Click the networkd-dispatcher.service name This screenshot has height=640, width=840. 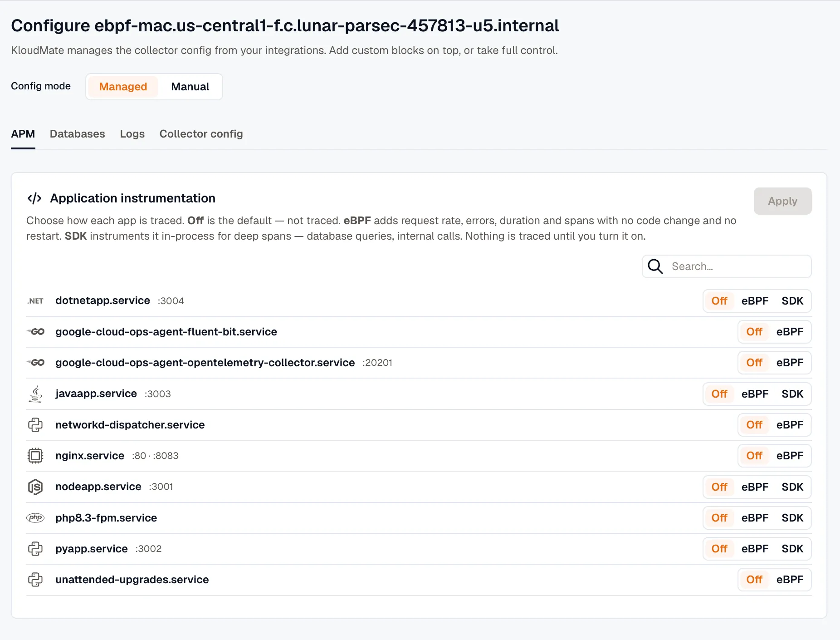pos(130,425)
